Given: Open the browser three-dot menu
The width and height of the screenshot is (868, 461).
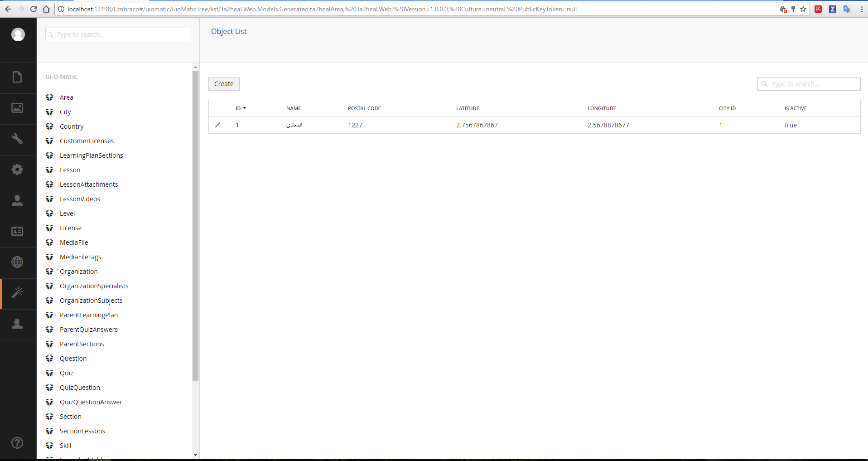Looking at the screenshot, I should (861, 9).
